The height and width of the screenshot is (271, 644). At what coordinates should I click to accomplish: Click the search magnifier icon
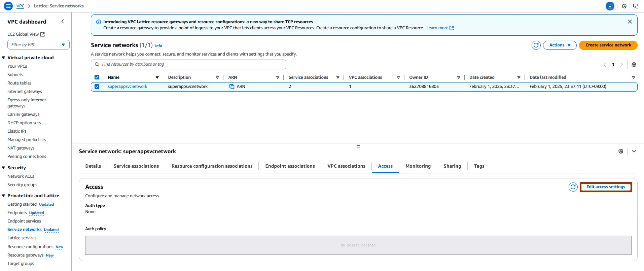click(97, 64)
